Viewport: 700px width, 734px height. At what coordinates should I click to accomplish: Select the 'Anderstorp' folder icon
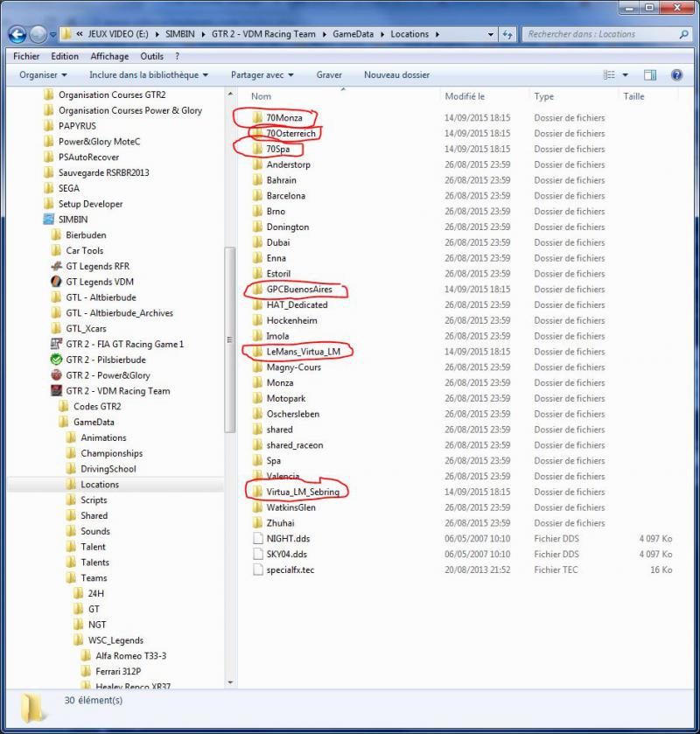click(x=257, y=164)
